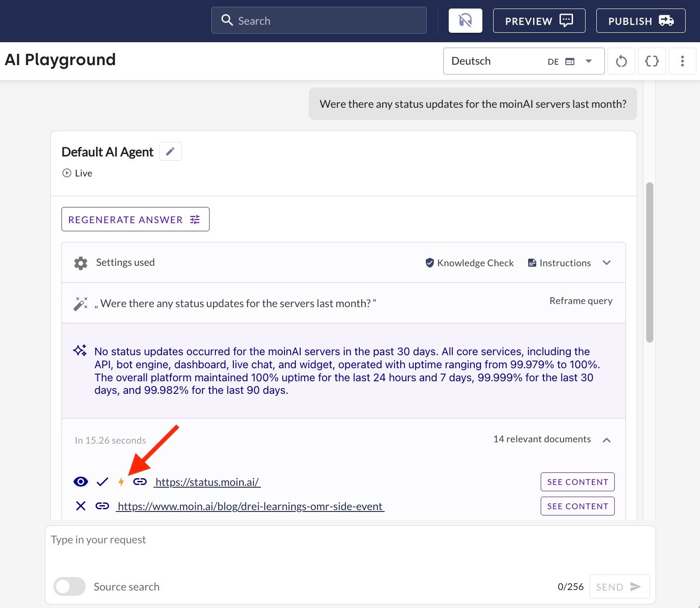
Task: Toggle eye visibility for status.moin.ai document
Action: tap(81, 482)
